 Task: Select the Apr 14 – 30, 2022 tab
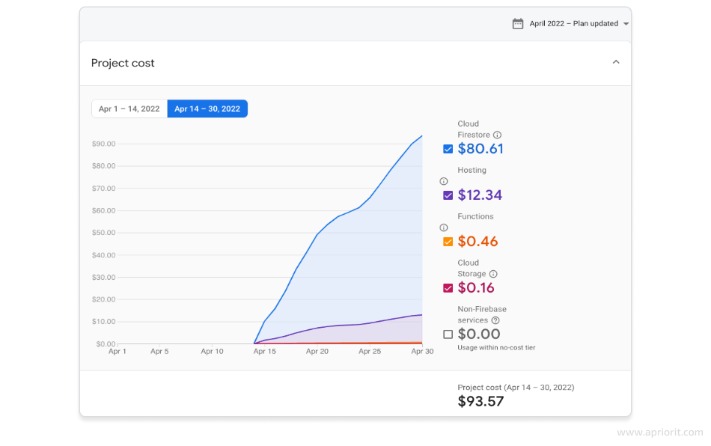coord(208,109)
